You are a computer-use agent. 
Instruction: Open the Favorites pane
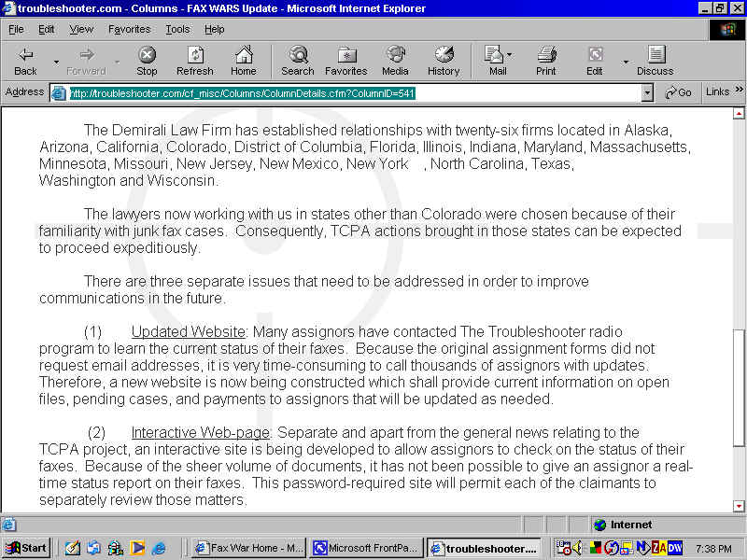[x=346, y=61]
